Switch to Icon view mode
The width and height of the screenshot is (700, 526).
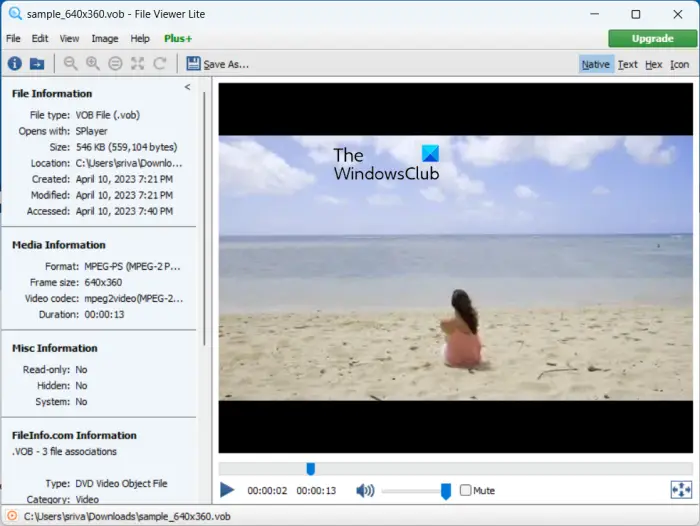pos(679,64)
